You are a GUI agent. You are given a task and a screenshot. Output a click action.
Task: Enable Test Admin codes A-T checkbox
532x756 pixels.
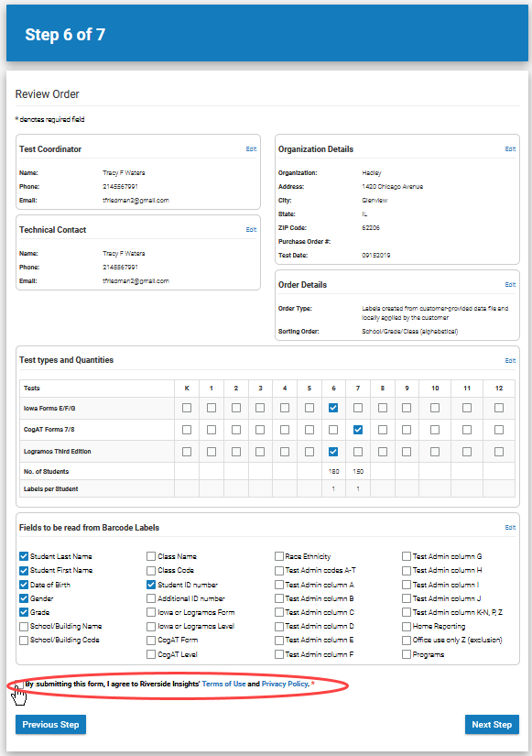(x=279, y=570)
